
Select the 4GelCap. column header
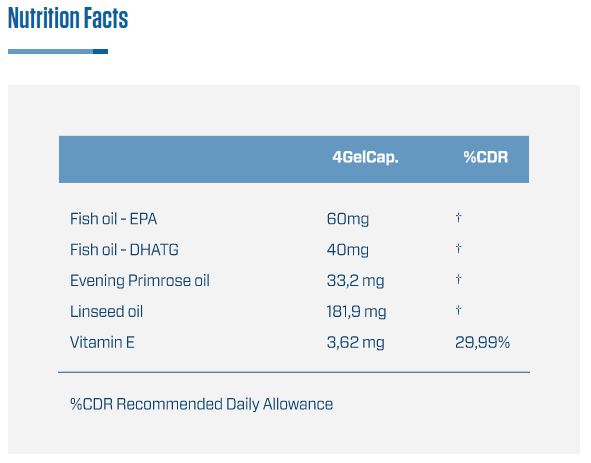[x=365, y=157]
